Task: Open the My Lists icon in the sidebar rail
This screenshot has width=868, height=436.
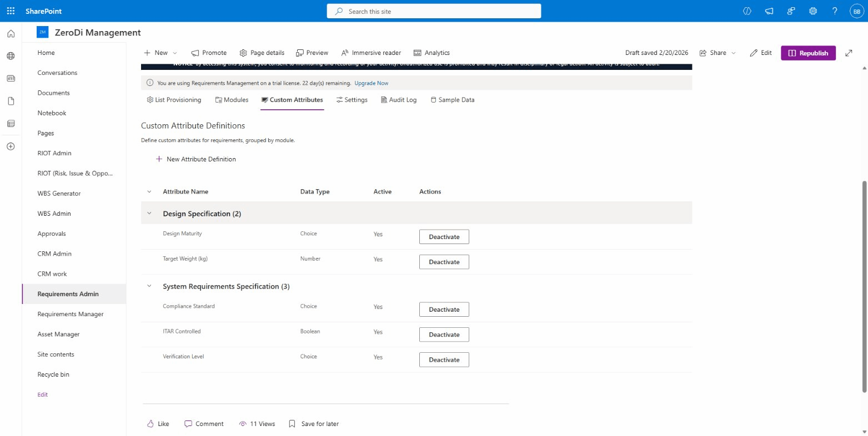Action: pyautogui.click(x=11, y=123)
